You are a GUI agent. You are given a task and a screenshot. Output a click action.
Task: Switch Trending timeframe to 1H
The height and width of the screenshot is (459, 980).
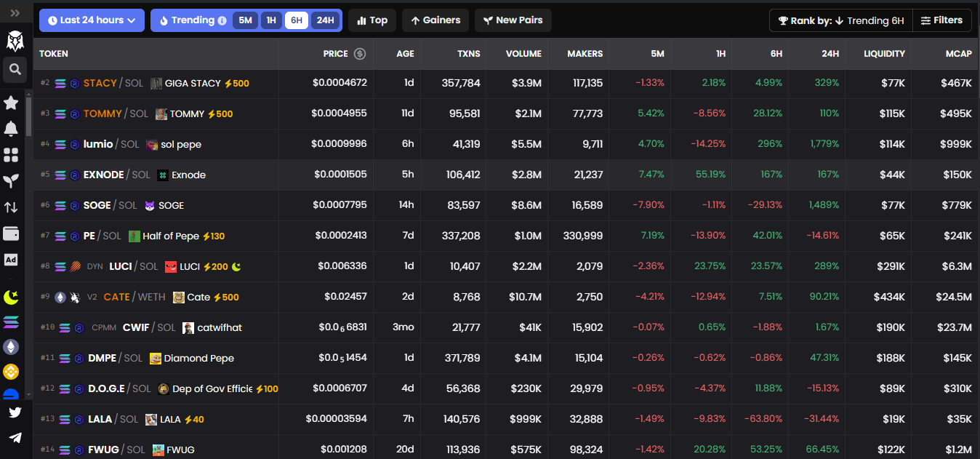[x=271, y=20]
